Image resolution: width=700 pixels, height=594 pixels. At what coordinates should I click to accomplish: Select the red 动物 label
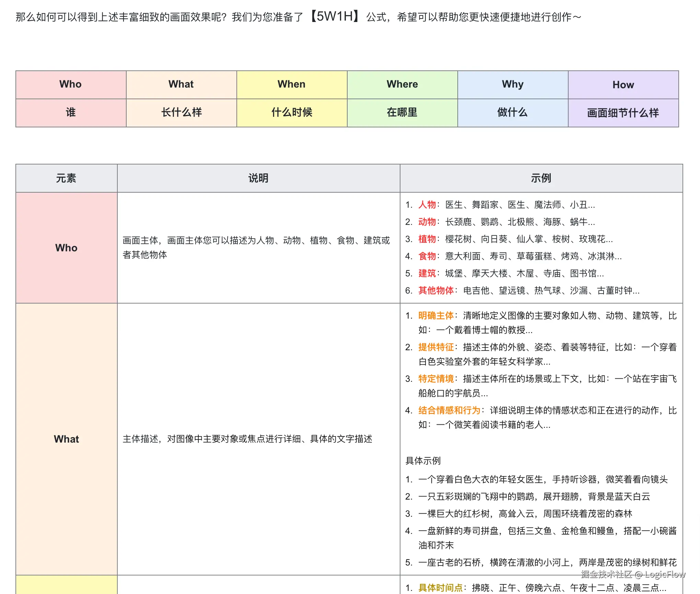[x=427, y=222]
